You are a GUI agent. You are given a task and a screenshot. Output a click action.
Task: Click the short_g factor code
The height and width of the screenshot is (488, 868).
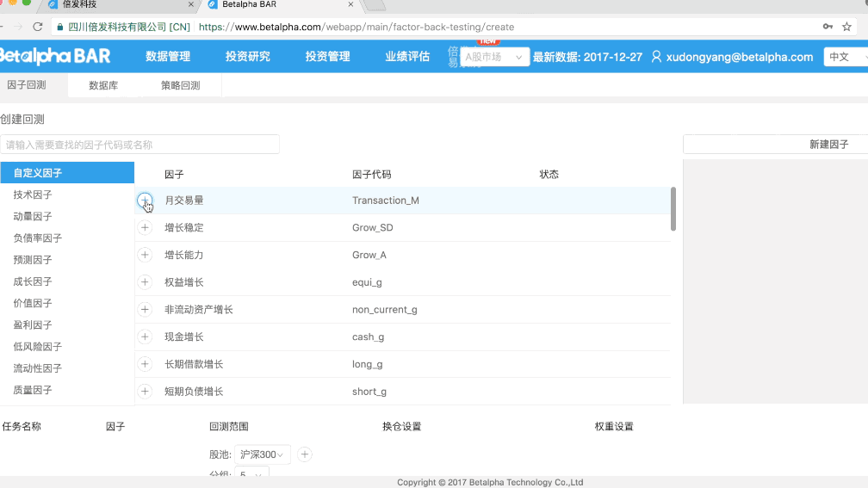coord(369,391)
